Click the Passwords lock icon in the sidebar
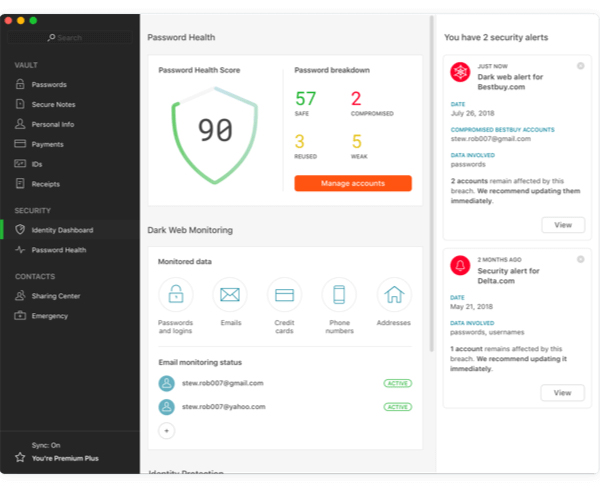This screenshot has height=498, width=600. [x=20, y=84]
